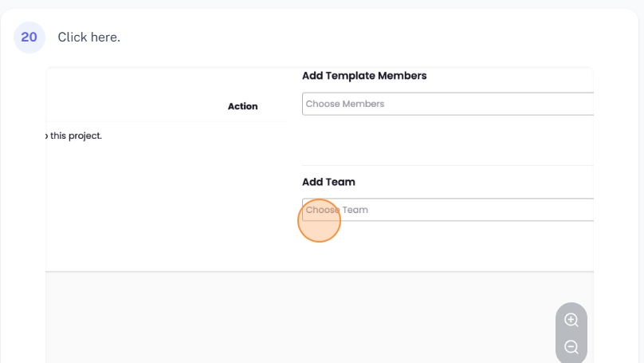
Task: Zoom out with the magnifier minus icon
Action: click(x=571, y=347)
